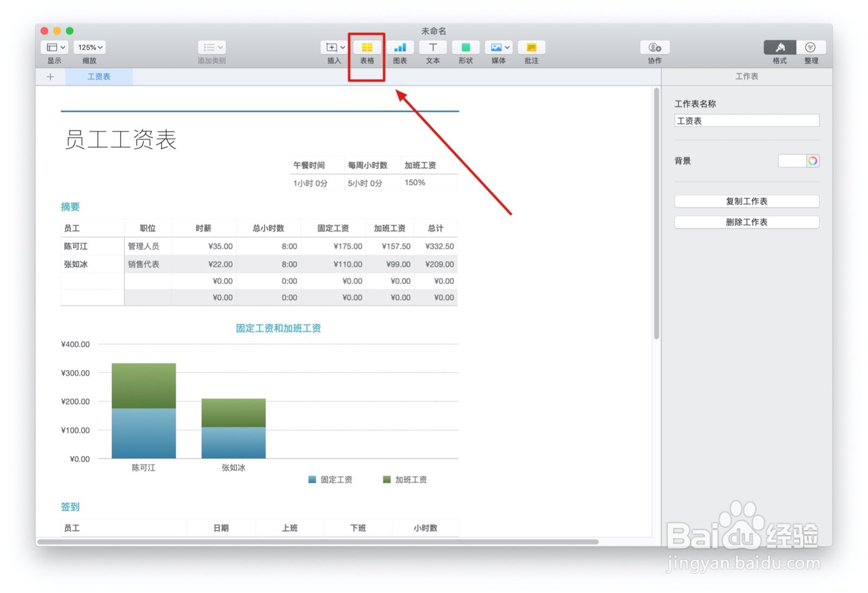Viewport: 868px width, 593px height.
Task: Click the 批注 comment toolbar icon
Action: (532, 47)
